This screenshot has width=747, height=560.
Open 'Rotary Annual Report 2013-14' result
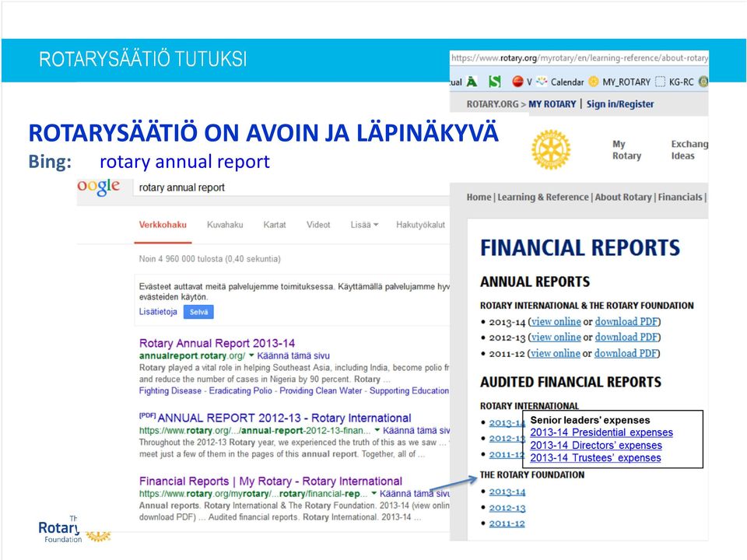tap(217, 343)
